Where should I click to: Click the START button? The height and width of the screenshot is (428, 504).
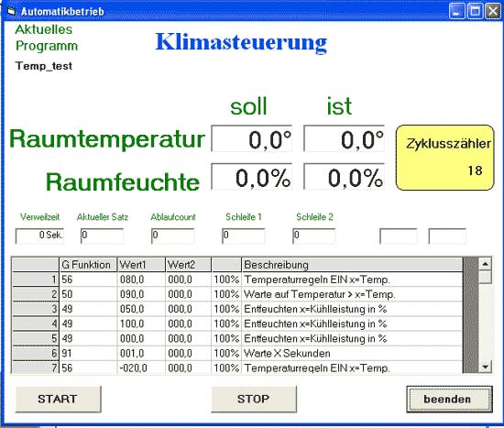[58, 399]
